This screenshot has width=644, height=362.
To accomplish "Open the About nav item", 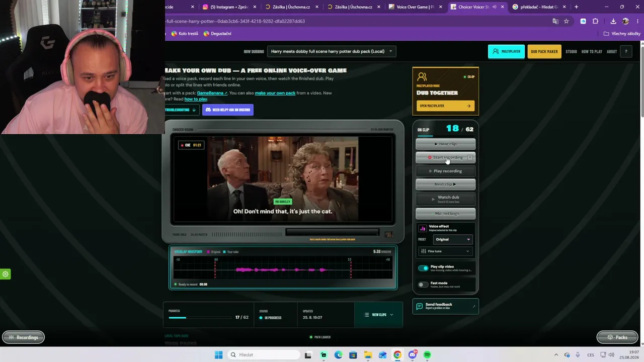I will 612,51.
